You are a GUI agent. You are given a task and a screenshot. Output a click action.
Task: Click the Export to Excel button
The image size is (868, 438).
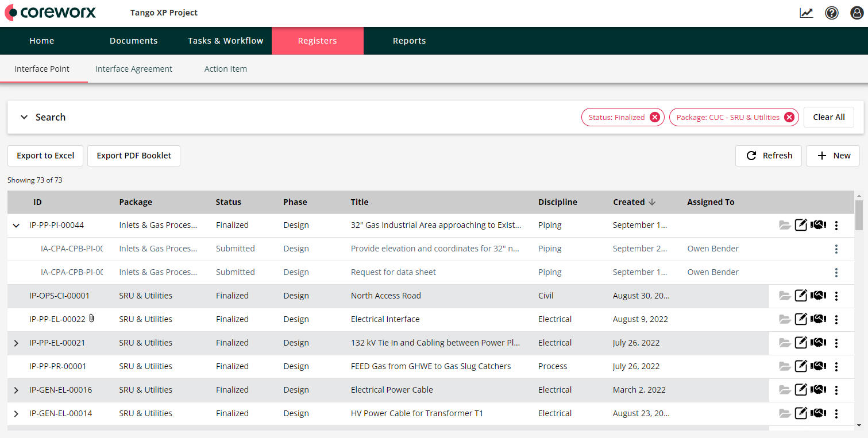pos(45,156)
